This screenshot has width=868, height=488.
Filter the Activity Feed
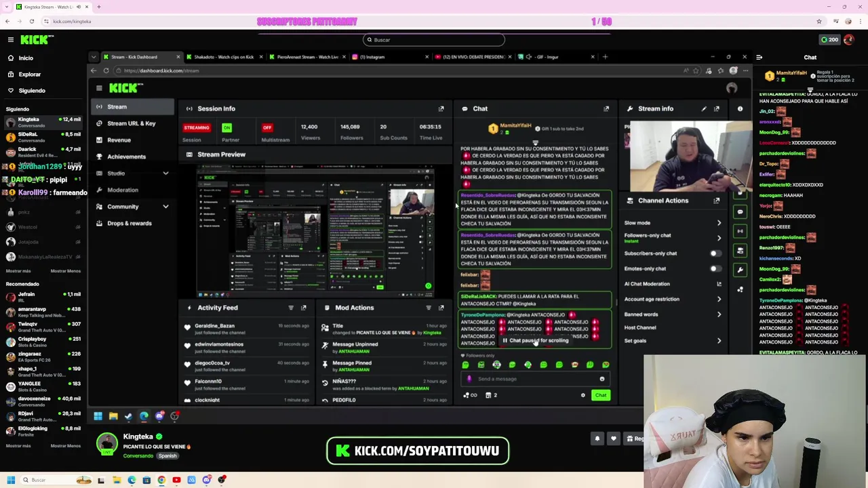[291, 308]
